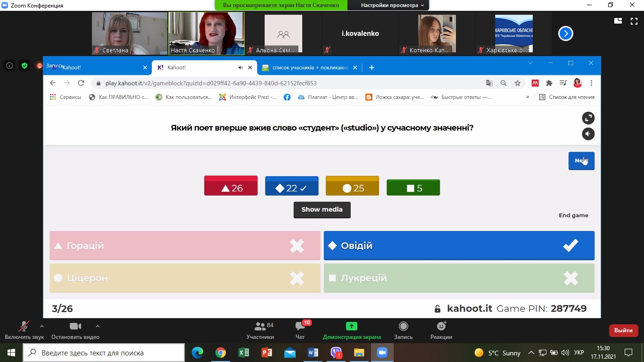
Task: Click the Светлана video thumbnail
Action: 130,33
